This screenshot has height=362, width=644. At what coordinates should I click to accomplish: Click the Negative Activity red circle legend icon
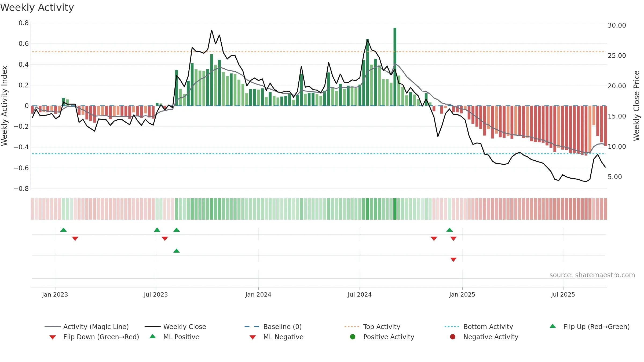pyautogui.click(x=453, y=337)
